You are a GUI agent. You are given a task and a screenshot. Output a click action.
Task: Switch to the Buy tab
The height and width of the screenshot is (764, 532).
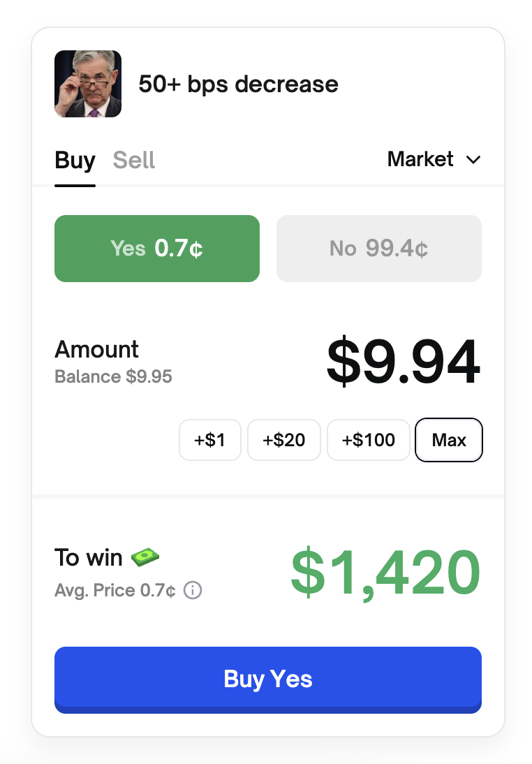pyautogui.click(x=75, y=161)
